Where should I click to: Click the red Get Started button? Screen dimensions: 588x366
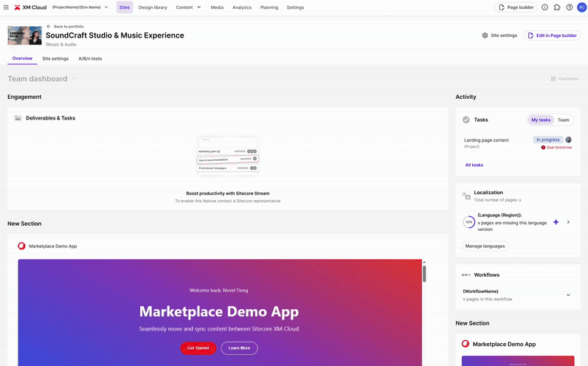click(x=198, y=348)
